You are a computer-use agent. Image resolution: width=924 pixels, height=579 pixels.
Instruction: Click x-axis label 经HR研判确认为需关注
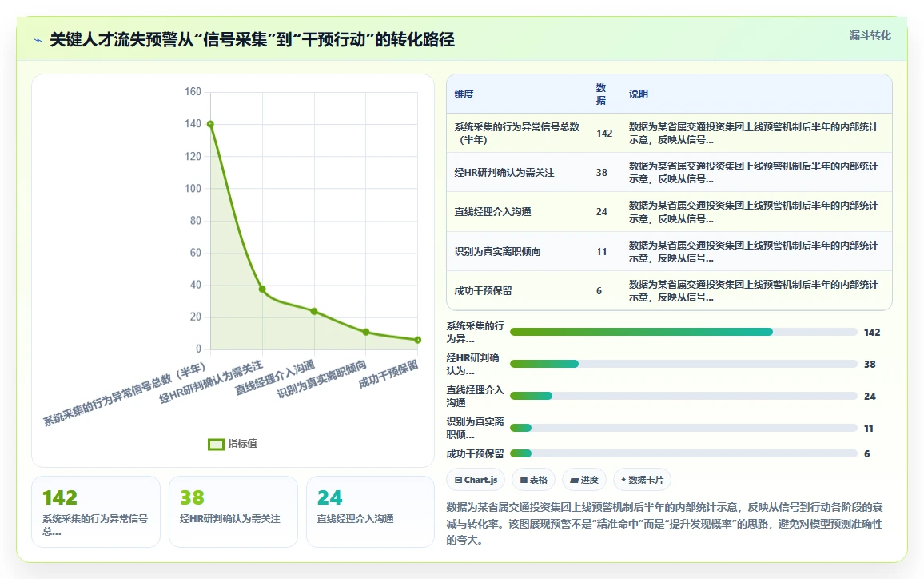point(211,382)
